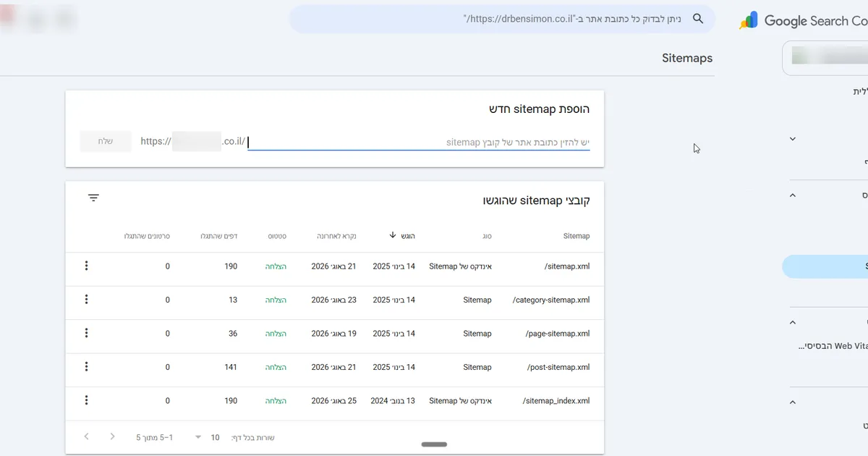Screen dimensions: 868x456
Task: Collapse the second sidebar section chevron
Action: click(x=793, y=195)
